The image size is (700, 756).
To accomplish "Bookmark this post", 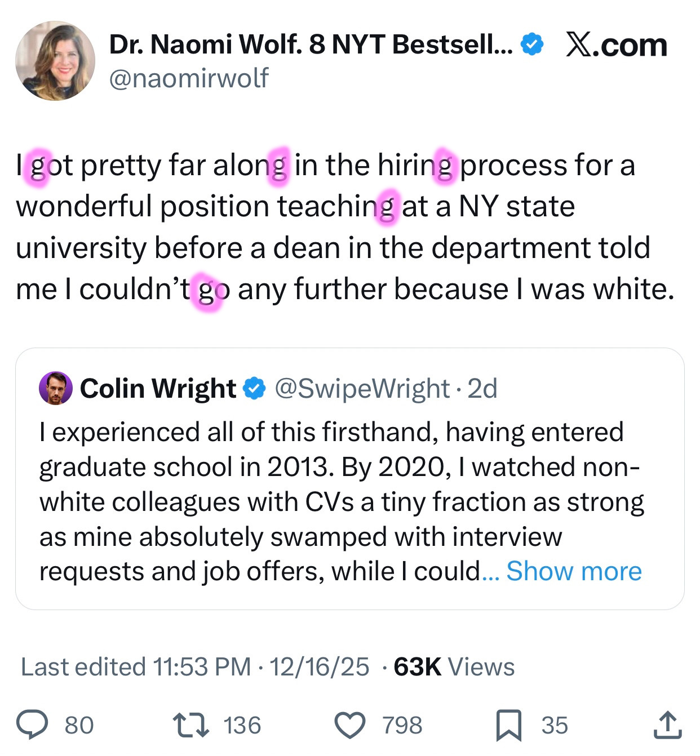I will coord(508,724).
